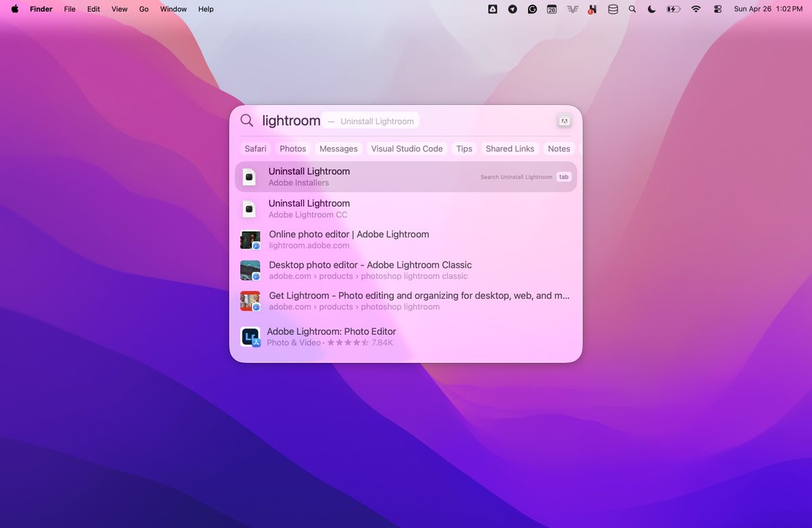Click the Google Drive menu bar icon
Image resolution: width=812 pixels, height=528 pixels.
[493, 9]
